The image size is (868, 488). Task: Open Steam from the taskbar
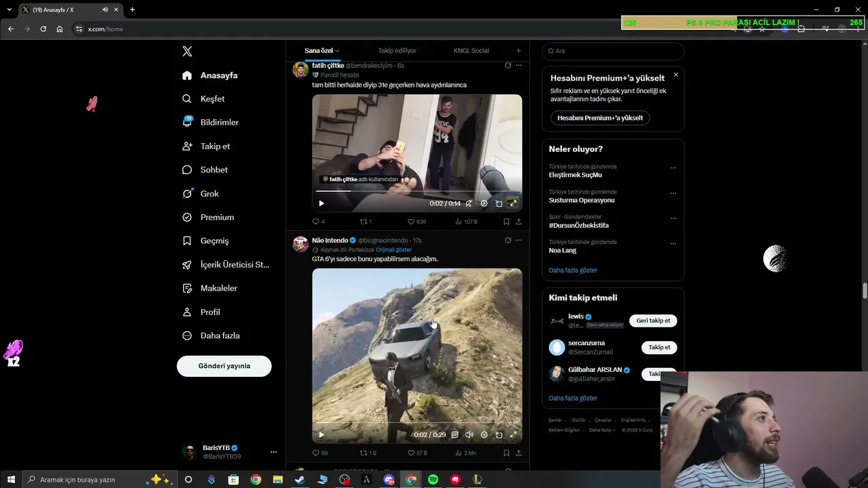click(x=300, y=479)
